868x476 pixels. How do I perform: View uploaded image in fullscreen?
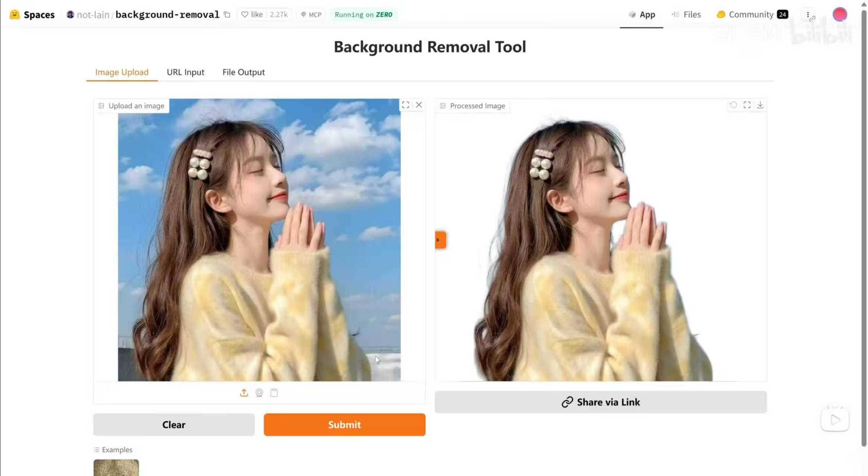point(406,105)
